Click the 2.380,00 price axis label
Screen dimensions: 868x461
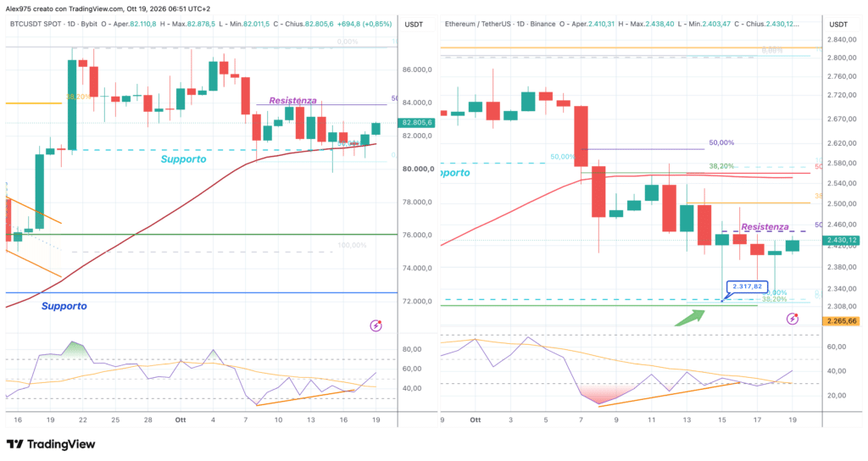[x=842, y=267]
